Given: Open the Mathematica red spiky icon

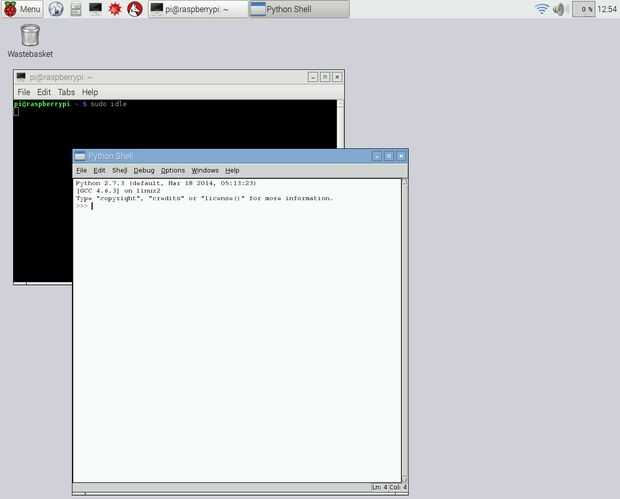Looking at the screenshot, I should click(x=115, y=9).
